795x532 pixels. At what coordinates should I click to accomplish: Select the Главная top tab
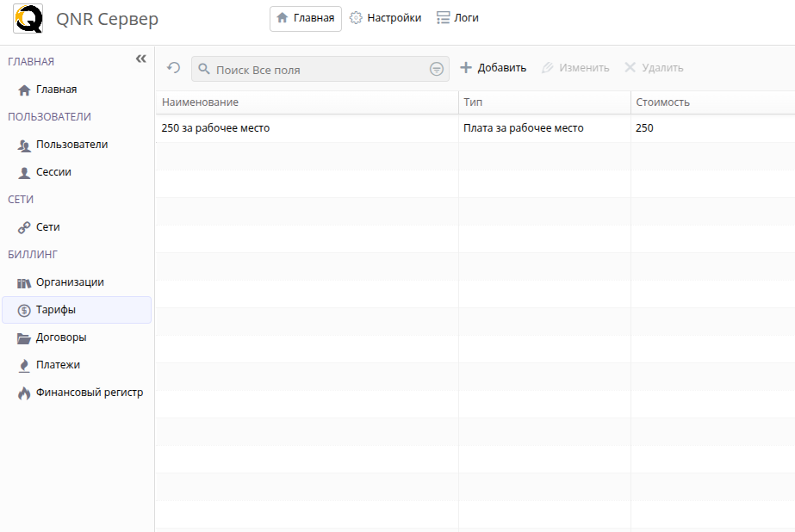[x=306, y=19]
